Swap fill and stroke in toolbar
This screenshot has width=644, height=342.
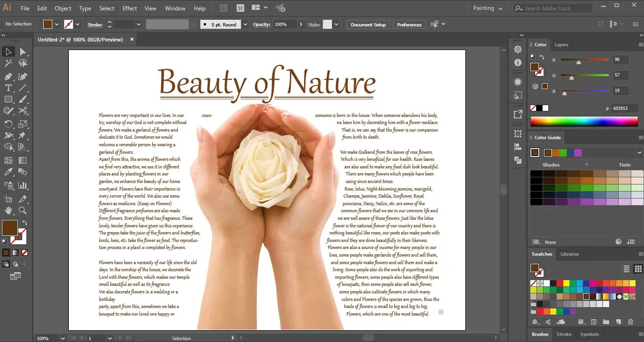(x=25, y=223)
